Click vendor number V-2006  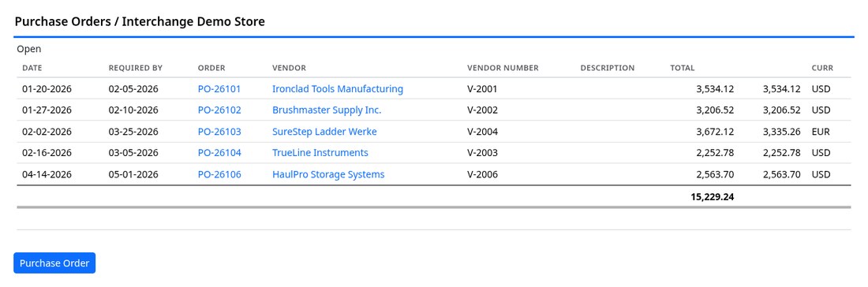click(x=482, y=174)
